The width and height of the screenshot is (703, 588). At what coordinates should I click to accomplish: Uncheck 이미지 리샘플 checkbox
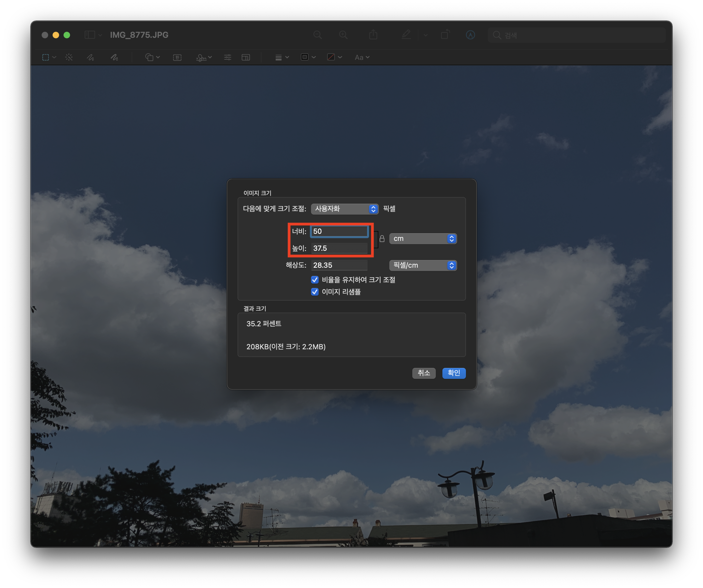[x=315, y=292]
